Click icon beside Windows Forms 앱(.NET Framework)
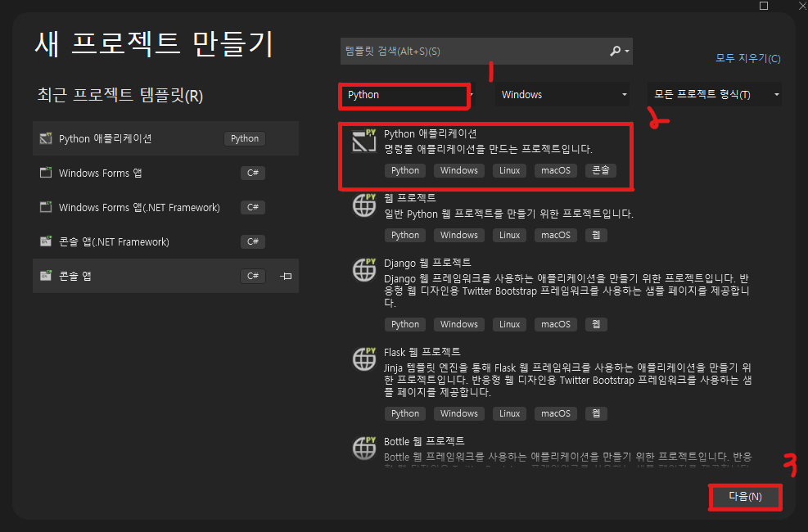 click(46, 207)
